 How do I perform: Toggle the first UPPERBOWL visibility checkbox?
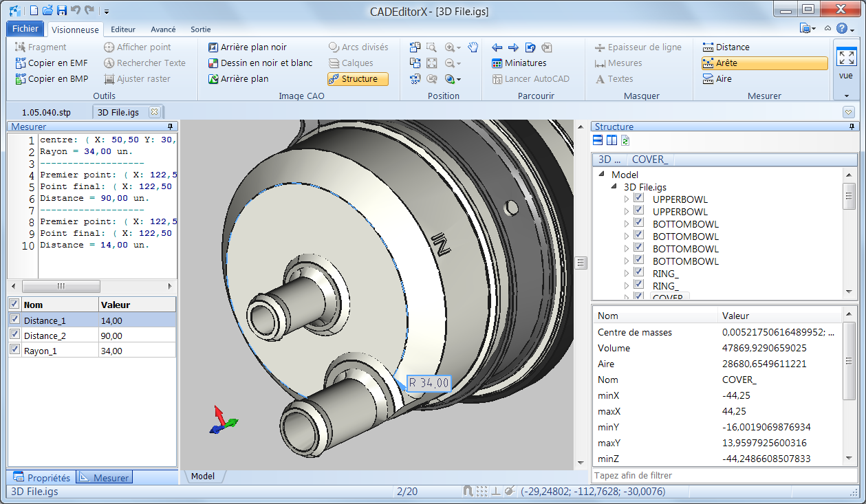pos(638,199)
